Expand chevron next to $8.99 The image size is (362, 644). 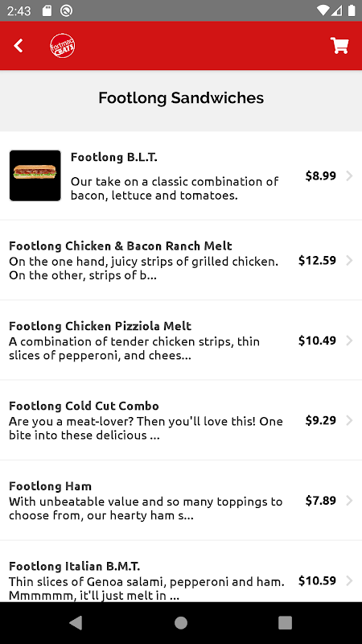(349, 175)
